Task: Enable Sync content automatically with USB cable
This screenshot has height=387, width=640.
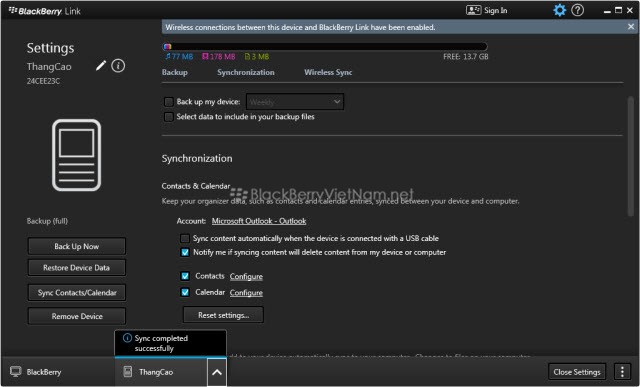Action: coord(185,238)
